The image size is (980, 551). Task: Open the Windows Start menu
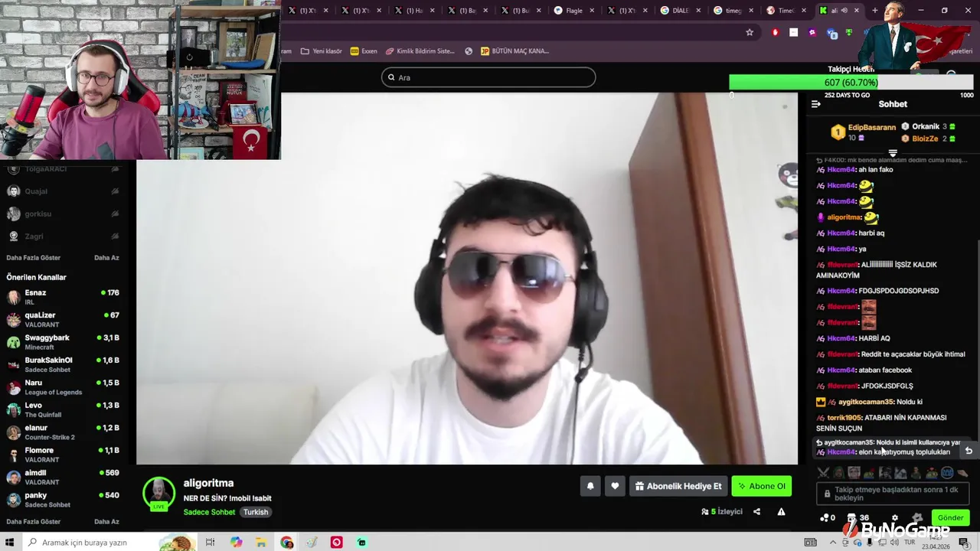click(11, 543)
